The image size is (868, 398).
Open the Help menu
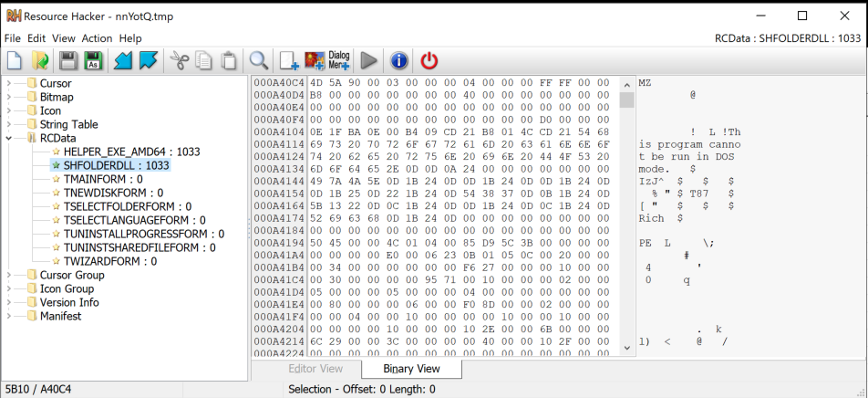[x=130, y=38]
